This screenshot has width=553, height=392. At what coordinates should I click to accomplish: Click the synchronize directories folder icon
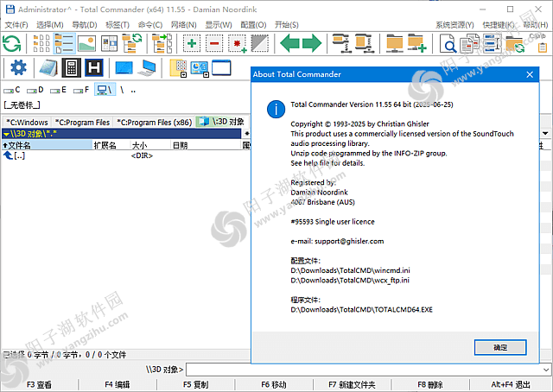coord(515,44)
